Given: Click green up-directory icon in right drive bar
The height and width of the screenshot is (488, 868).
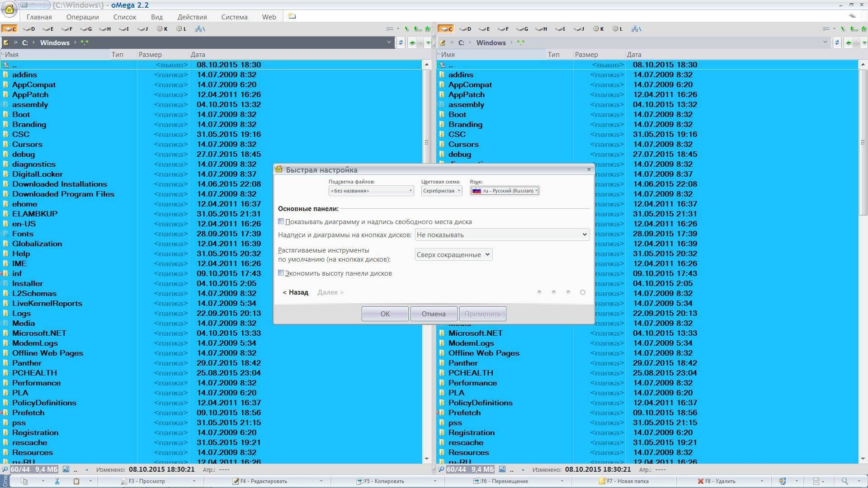Looking at the screenshot, I should (x=854, y=29).
